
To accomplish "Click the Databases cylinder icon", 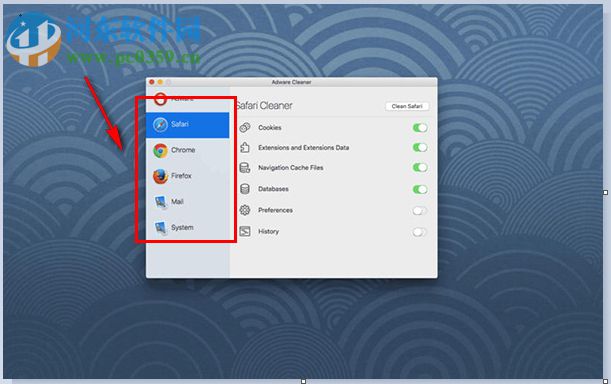I will coord(245,189).
